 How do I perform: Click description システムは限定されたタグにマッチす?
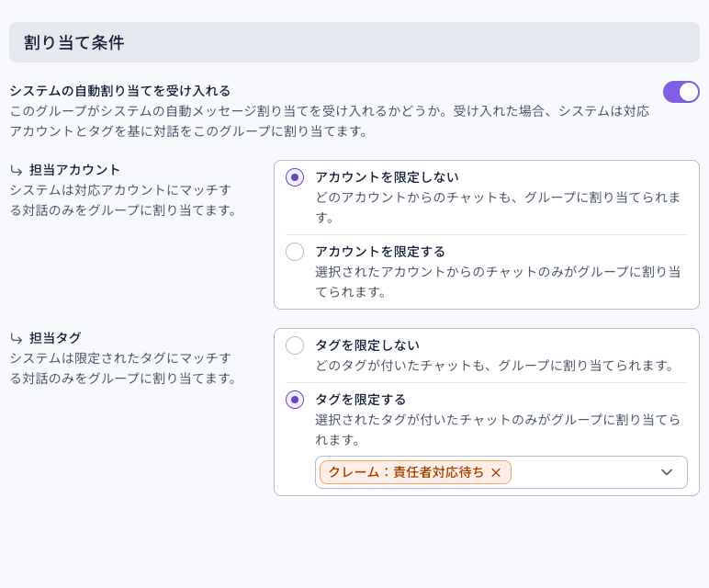pos(122,367)
